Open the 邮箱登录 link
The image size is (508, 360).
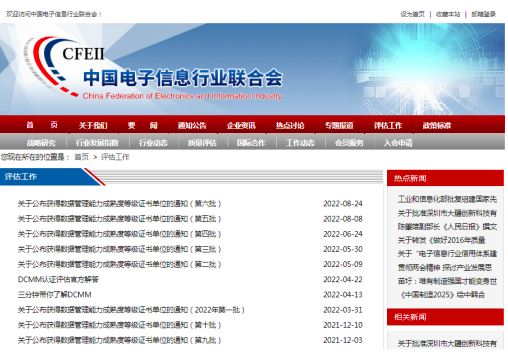click(484, 14)
